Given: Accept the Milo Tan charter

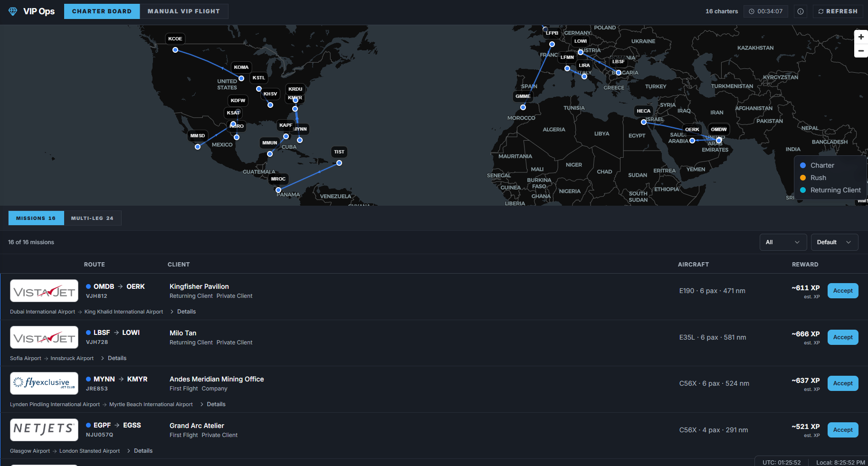Looking at the screenshot, I should (x=843, y=337).
